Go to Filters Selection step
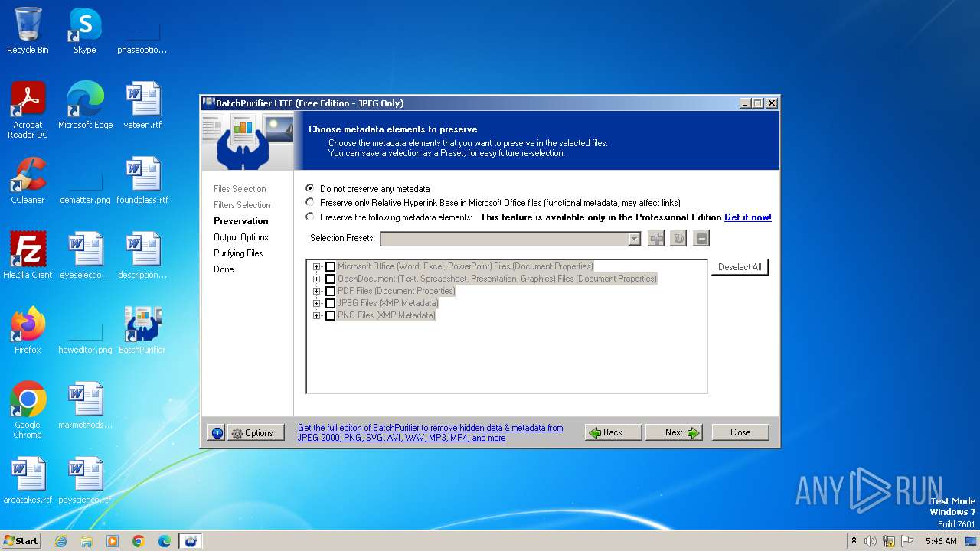 (x=242, y=205)
